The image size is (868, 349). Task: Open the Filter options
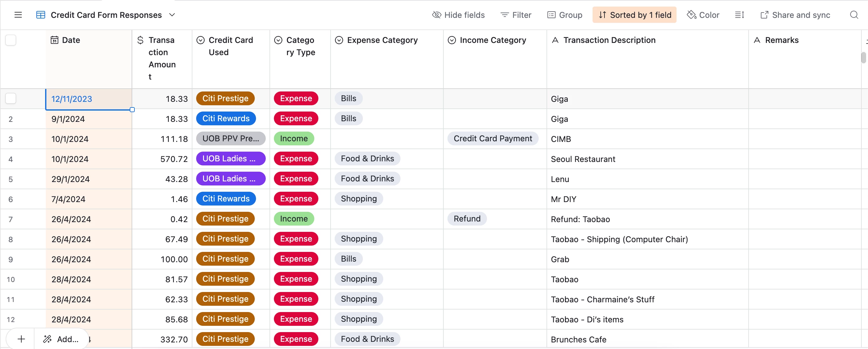(516, 15)
